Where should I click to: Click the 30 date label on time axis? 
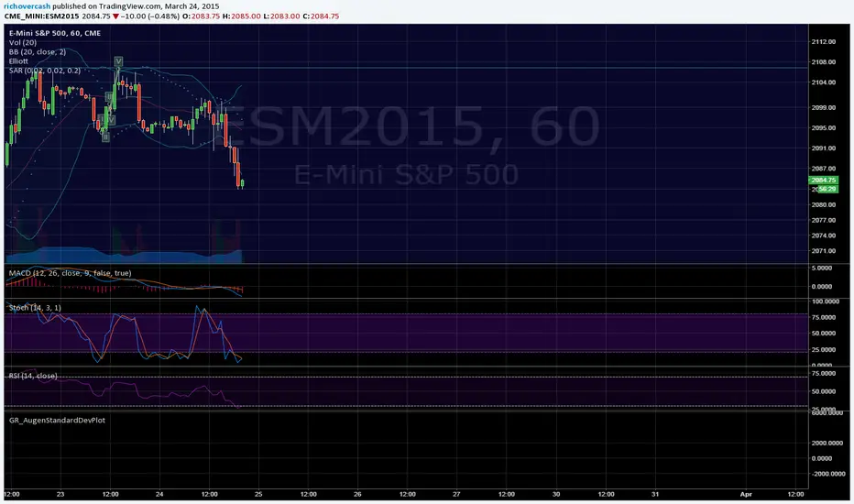click(556, 495)
